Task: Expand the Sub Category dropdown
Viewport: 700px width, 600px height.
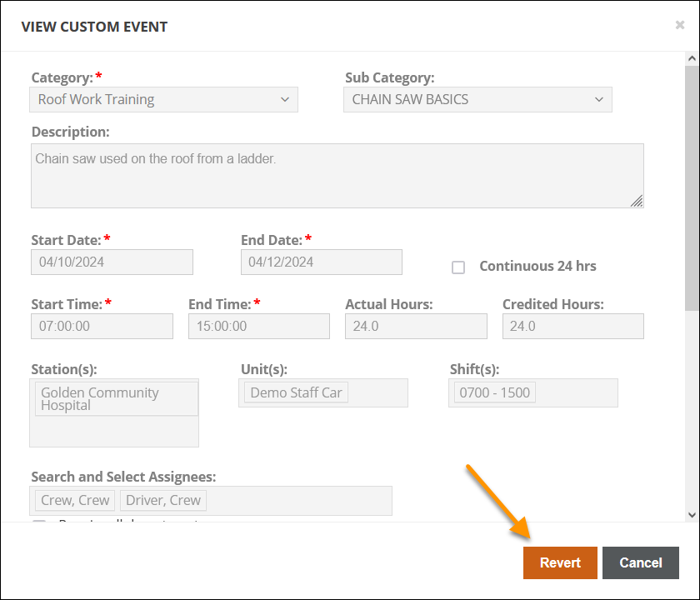Action: click(477, 99)
